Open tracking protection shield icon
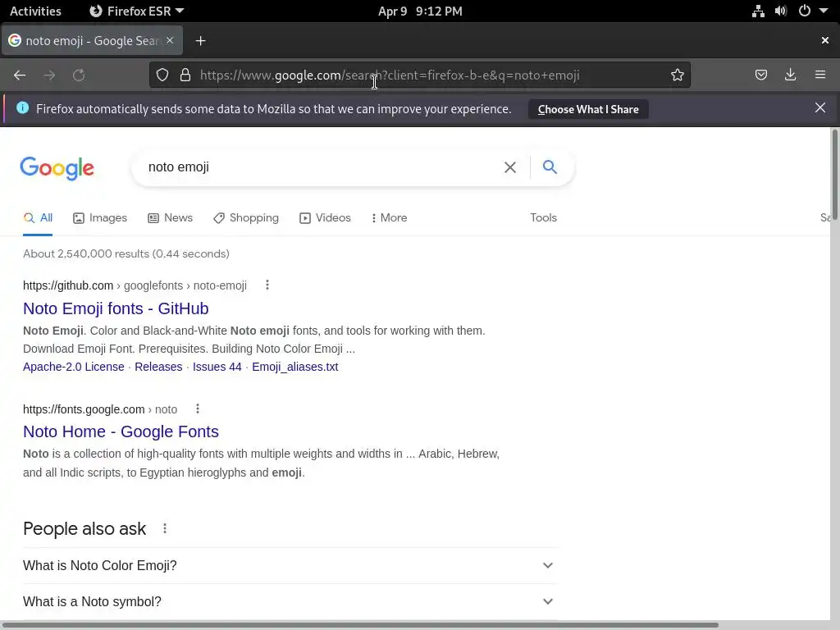This screenshot has width=840, height=630. [162, 75]
